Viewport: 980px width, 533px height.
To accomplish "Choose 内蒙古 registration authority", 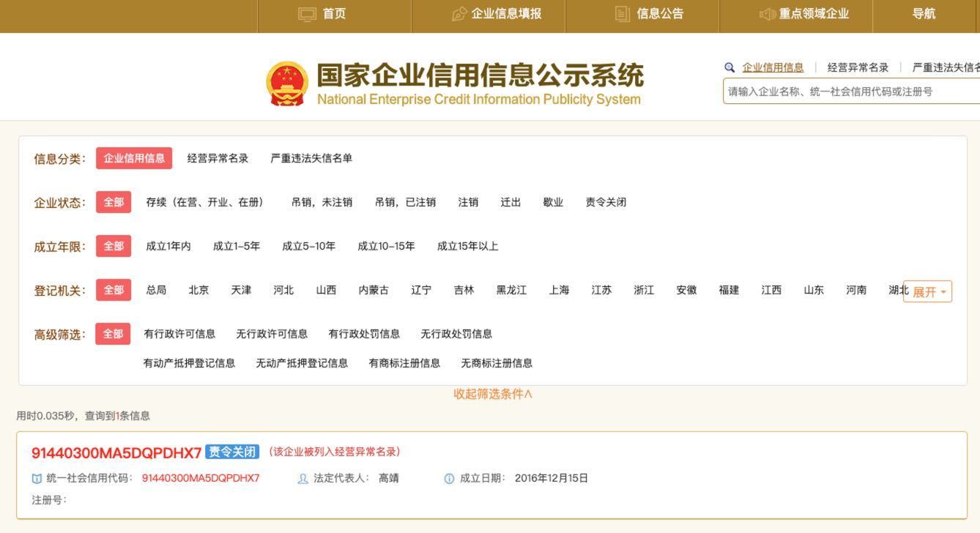I will (x=374, y=290).
